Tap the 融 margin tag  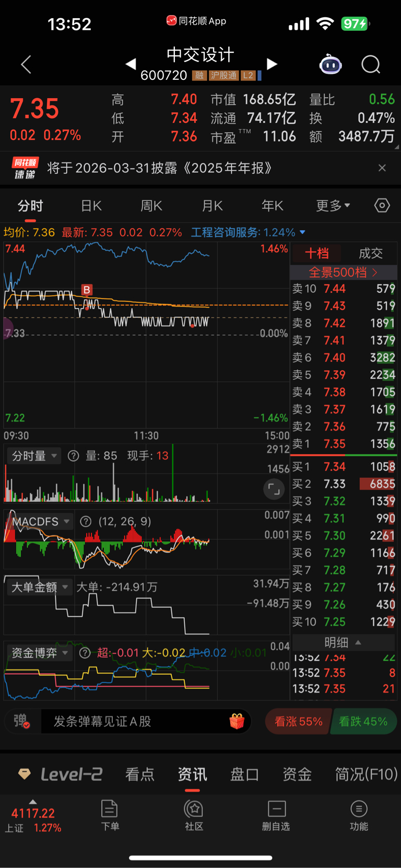point(199,76)
